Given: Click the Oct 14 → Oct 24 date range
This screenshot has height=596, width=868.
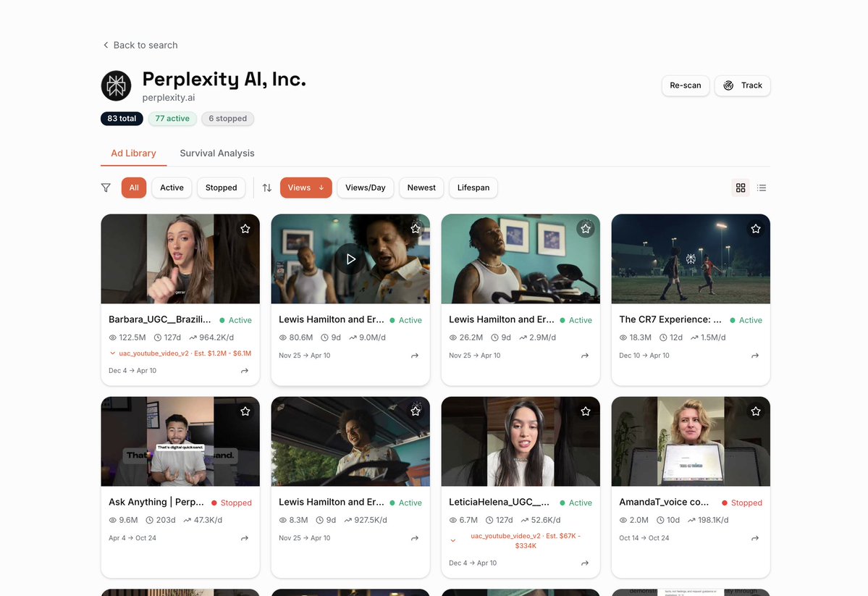Looking at the screenshot, I should (644, 538).
